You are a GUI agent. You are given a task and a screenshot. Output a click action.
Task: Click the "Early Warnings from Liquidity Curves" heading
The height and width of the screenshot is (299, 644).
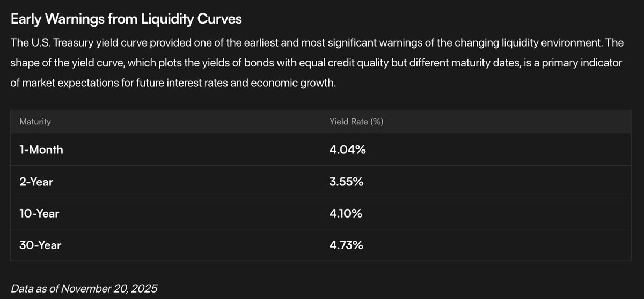tap(126, 19)
